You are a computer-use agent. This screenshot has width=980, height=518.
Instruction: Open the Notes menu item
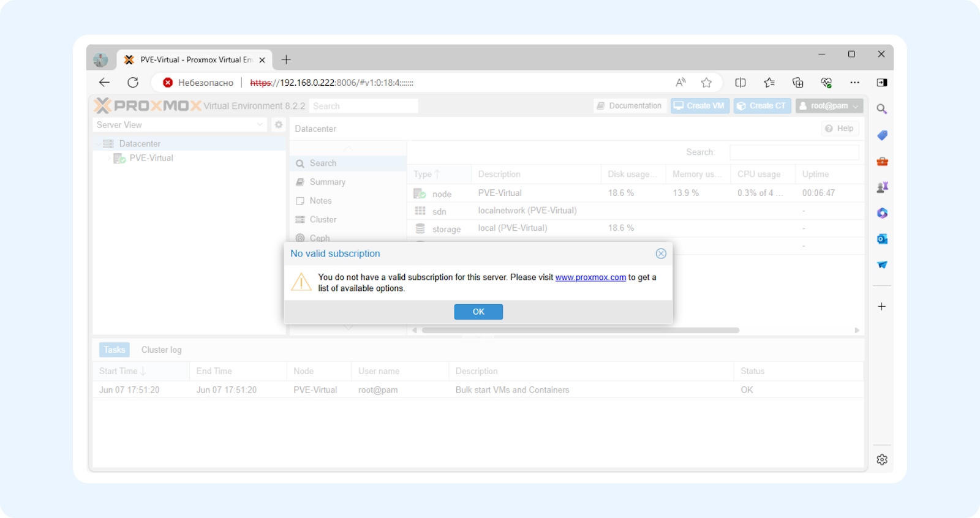[x=348, y=201]
